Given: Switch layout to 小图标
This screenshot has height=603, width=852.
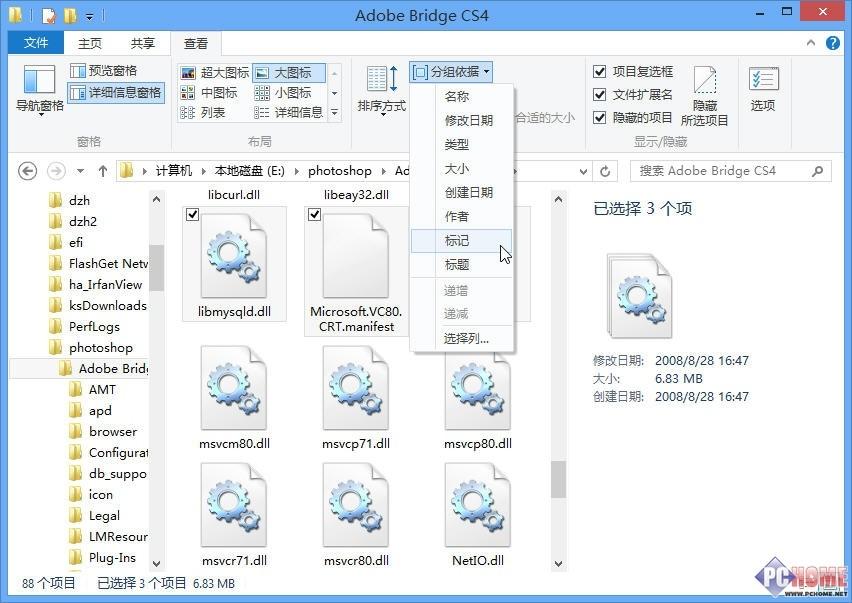Looking at the screenshot, I should tap(283, 93).
